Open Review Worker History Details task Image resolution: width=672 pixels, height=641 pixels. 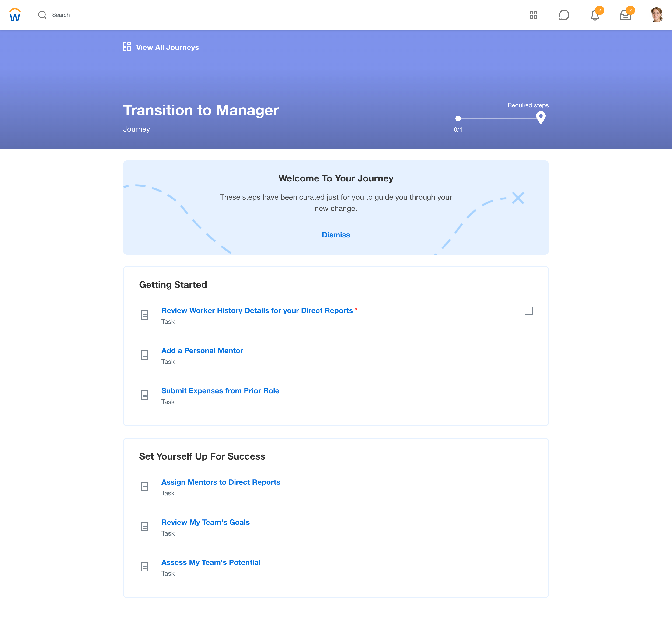[257, 310]
